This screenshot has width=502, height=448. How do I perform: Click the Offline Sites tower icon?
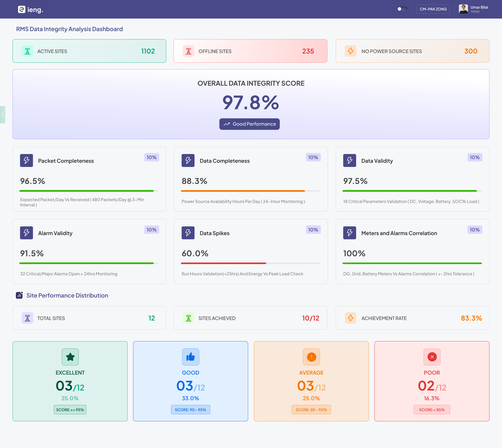pos(188,51)
